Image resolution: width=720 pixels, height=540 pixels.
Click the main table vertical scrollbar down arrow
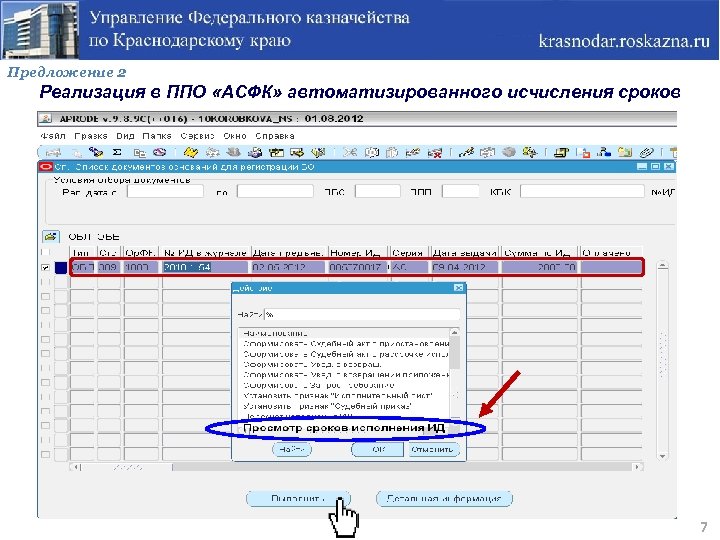click(662, 456)
